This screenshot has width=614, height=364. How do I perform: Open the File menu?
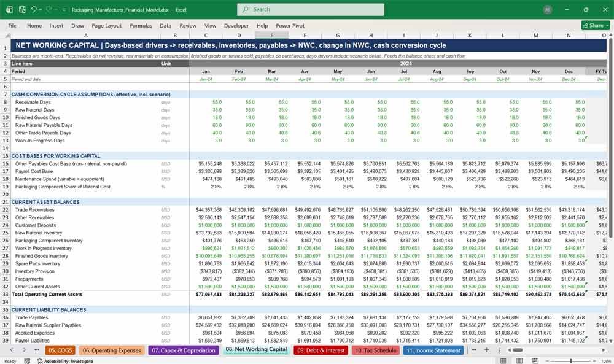tap(12, 25)
